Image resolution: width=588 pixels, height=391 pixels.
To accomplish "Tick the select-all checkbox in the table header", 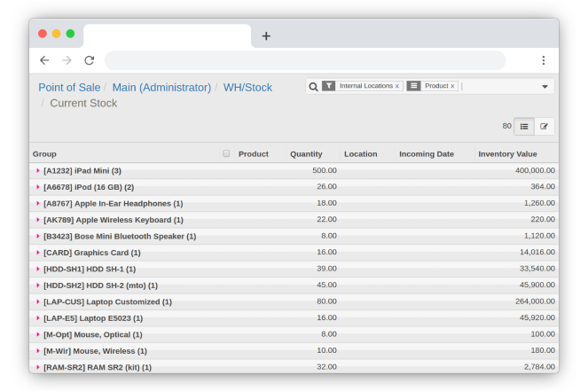I will coord(226,153).
